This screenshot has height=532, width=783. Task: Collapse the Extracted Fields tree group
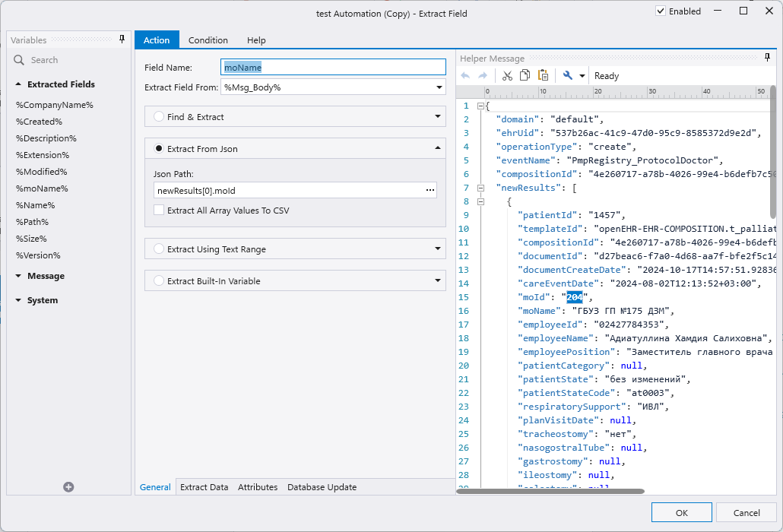click(x=18, y=84)
